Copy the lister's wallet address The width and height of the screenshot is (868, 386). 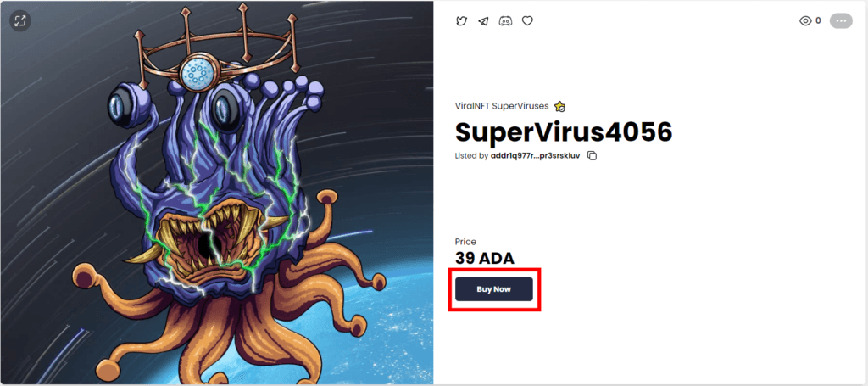[x=592, y=155]
